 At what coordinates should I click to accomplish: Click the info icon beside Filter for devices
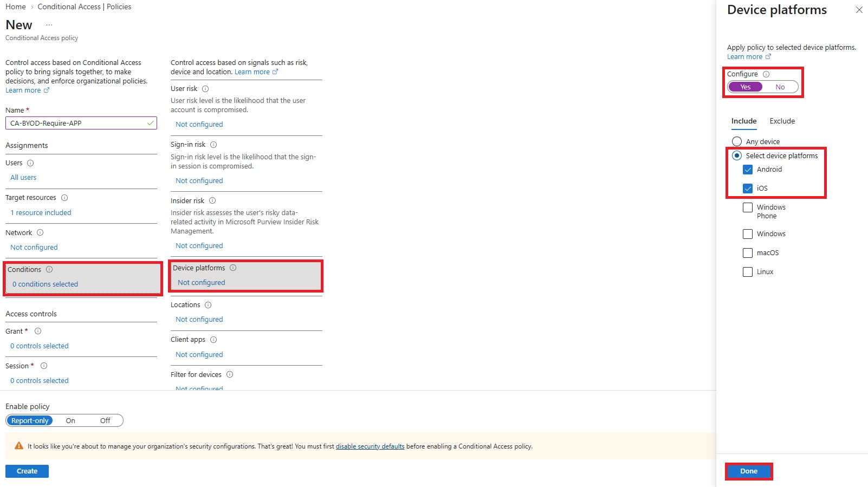(230, 374)
